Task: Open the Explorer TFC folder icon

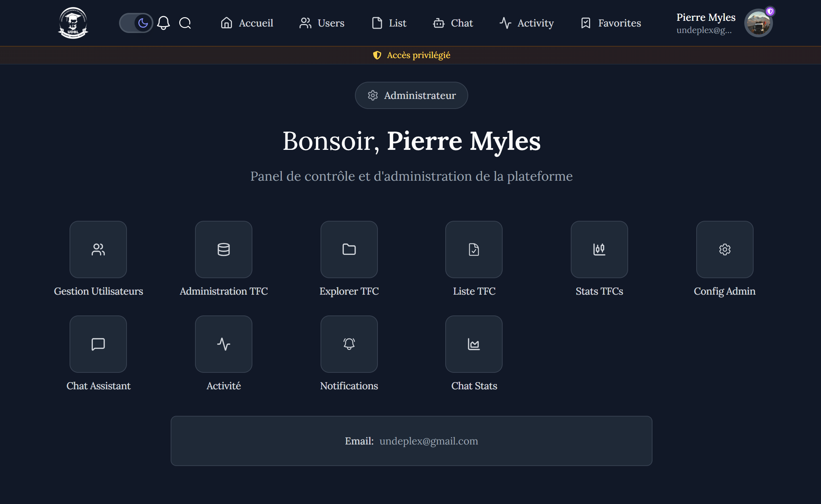Action: coord(349,249)
